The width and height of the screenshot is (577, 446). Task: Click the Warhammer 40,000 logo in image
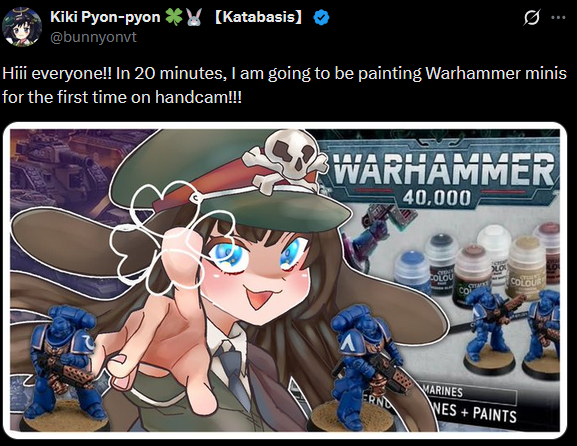pyautogui.click(x=443, y=176)
